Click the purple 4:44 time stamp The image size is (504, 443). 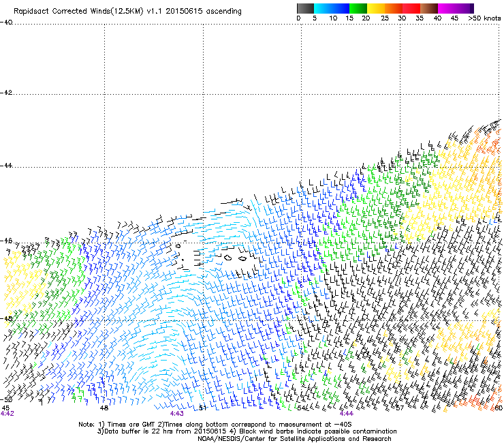[x=346, y=414]
